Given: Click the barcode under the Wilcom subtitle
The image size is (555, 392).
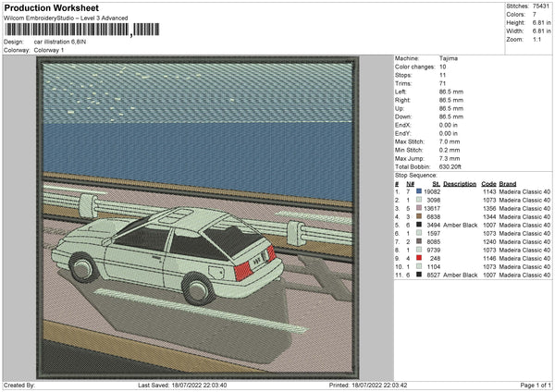Looking at the screenshot, I should click(81, 30).
